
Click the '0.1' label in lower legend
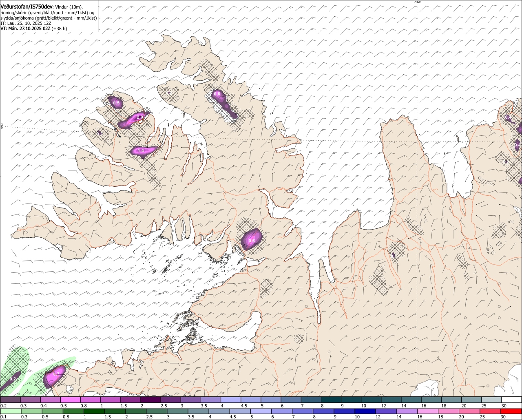point(3,417)
